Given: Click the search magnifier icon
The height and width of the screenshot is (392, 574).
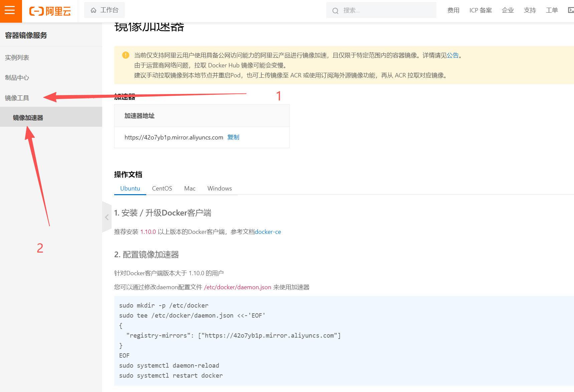Looking at the screenshot, I should pyautogui.click(x=335, y=11).
